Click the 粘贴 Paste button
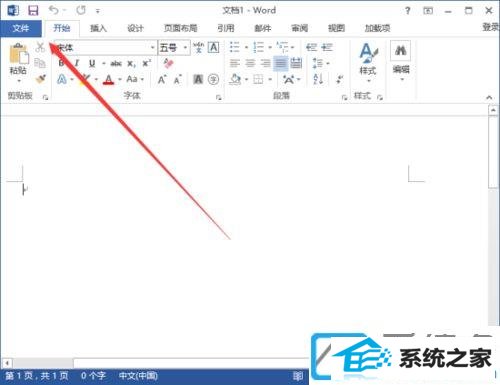This screenshot has width=500, height=385. click(x=18, y=63)
